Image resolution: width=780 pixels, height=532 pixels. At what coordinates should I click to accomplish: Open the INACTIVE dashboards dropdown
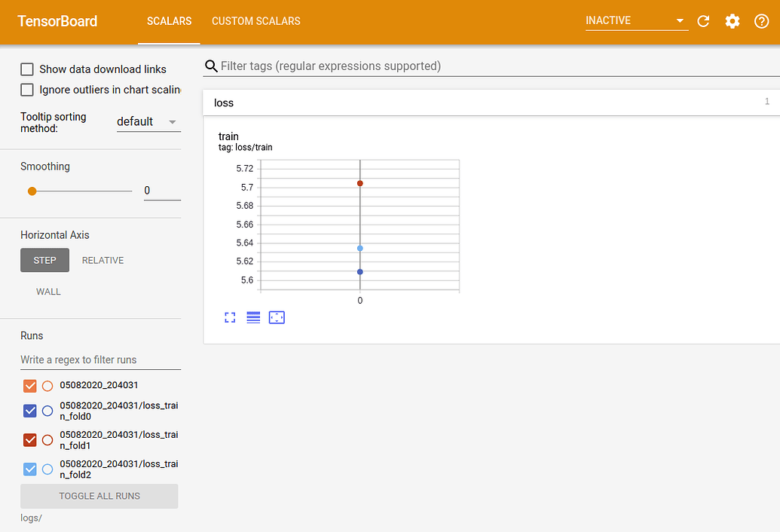[636, 21]
